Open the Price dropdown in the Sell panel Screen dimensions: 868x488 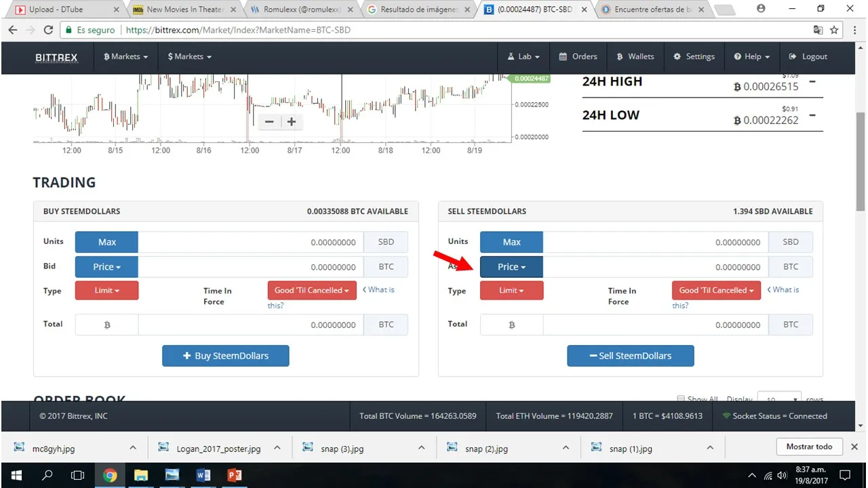511,267
